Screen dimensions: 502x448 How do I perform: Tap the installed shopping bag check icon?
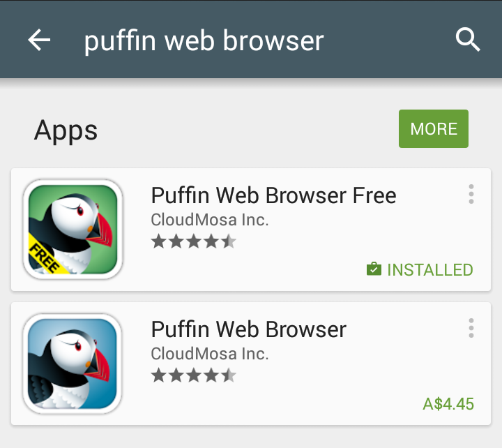[374, 269]
